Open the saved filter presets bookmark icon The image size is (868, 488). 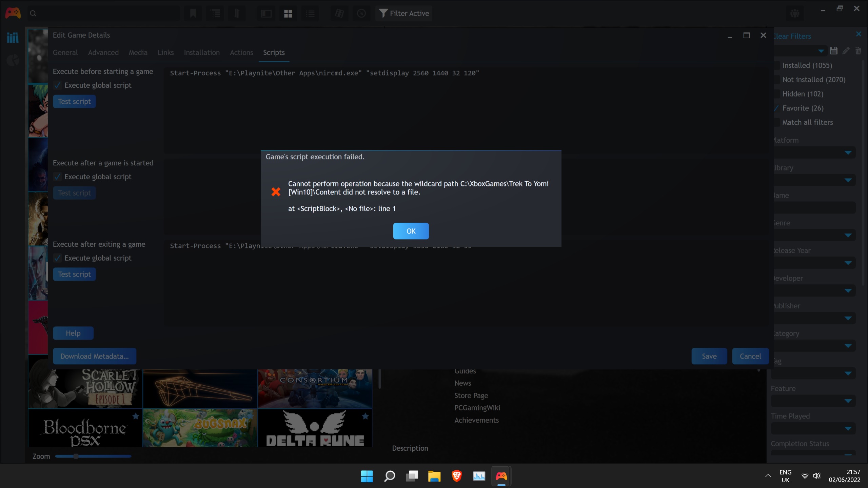point(193,14)
